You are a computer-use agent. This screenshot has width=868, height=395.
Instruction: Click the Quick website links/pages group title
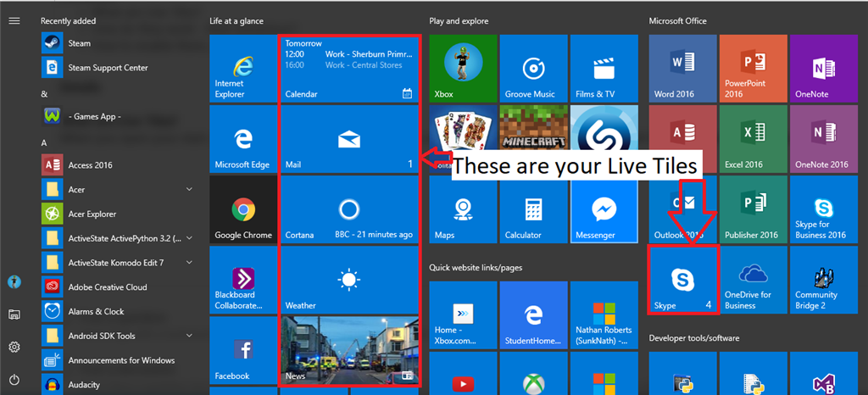476,268
